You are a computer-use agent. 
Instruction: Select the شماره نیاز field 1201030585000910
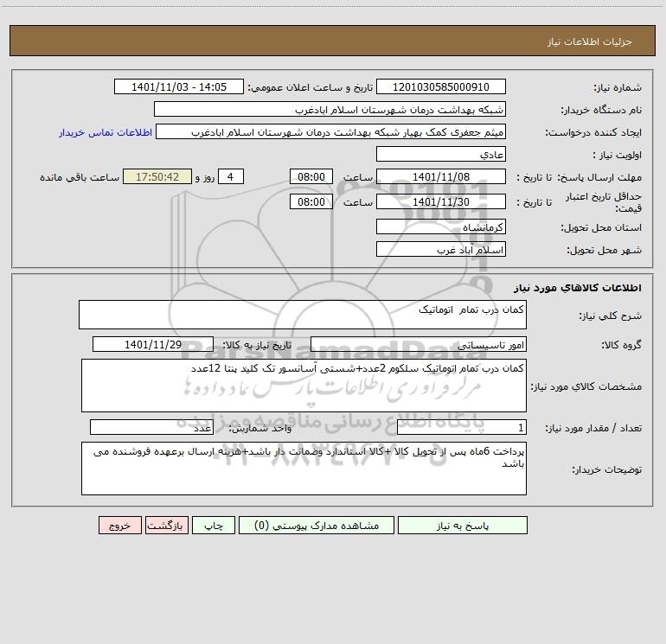441,86
